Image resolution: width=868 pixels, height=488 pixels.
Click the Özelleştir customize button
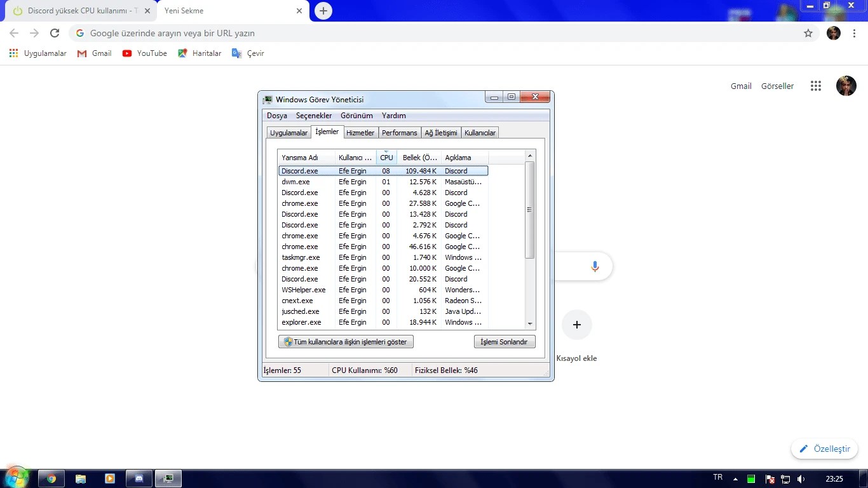(824, 449)
